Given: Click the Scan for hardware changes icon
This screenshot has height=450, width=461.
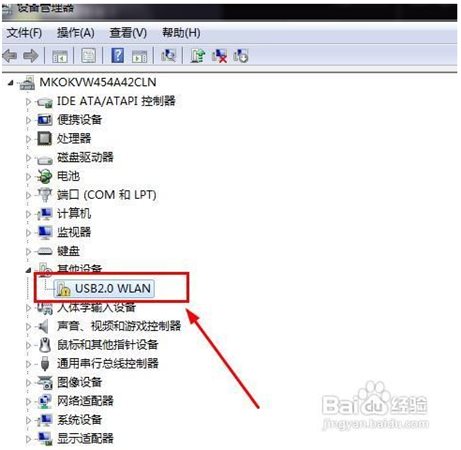Looking at the screenshot, I should pyautogui.click(x=168, y=55).
